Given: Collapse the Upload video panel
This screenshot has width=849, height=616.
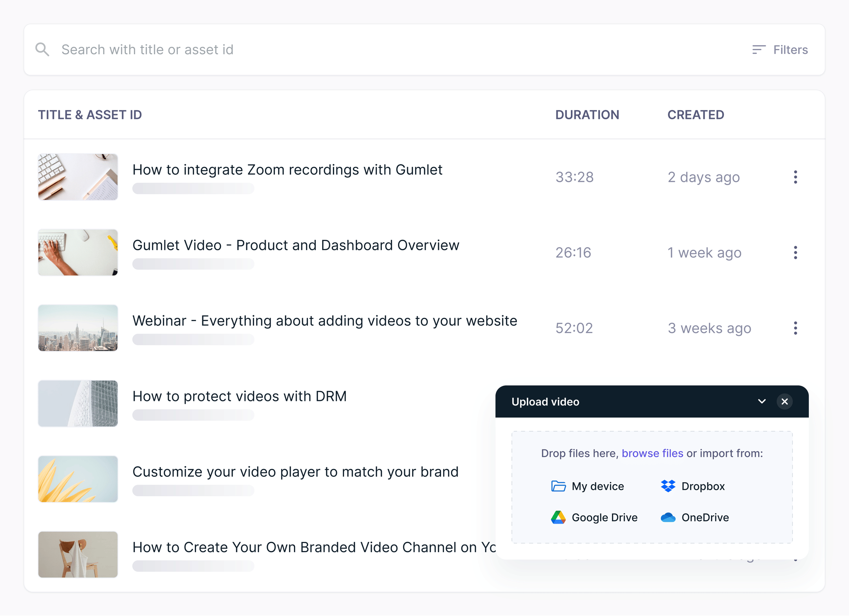Looking at the screenshot, I should coord(762,401).
